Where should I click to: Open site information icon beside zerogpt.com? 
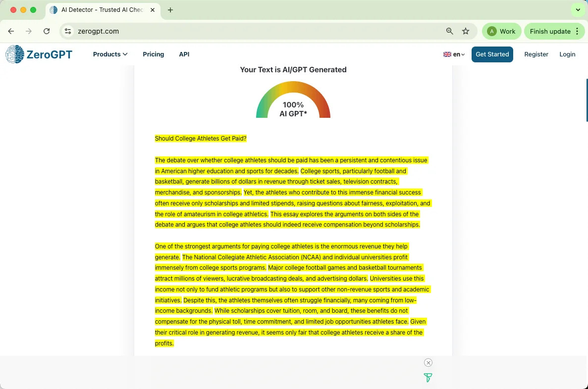[68, 31]
